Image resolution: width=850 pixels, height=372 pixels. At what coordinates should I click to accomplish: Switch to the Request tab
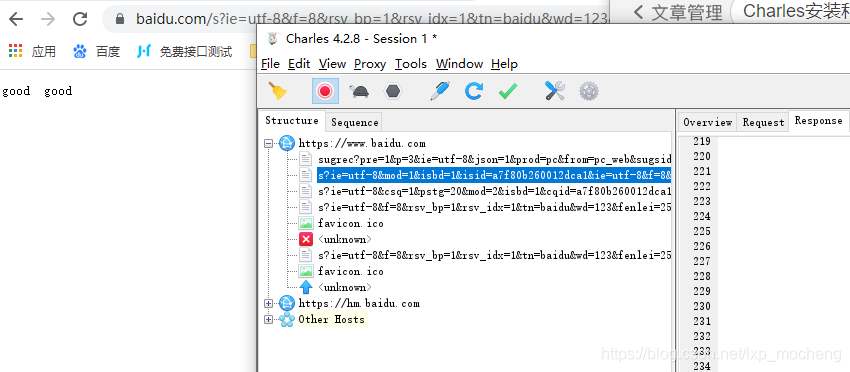[x=763, y=123]
